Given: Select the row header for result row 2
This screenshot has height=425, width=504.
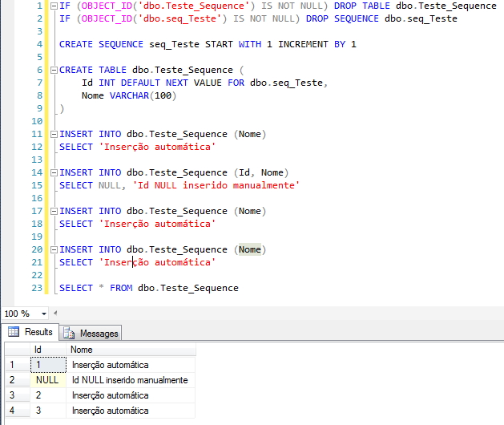Looking at the screenshot, I should point(18,380).
